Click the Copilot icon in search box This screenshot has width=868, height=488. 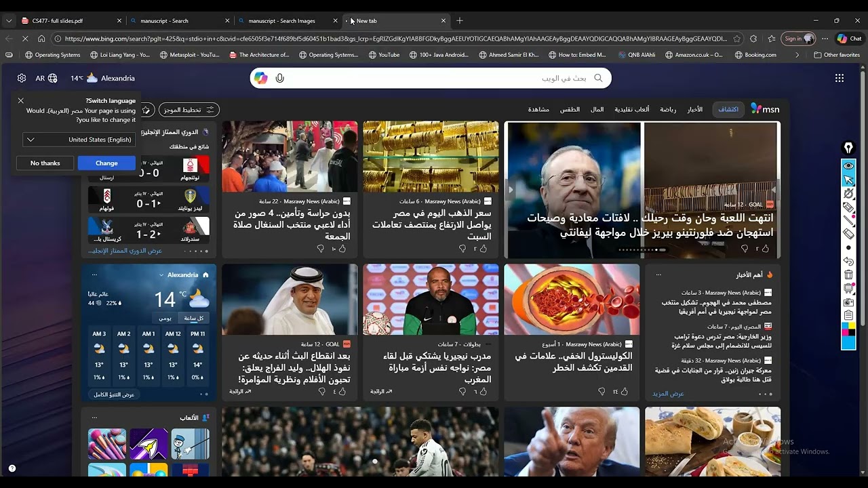261,78
